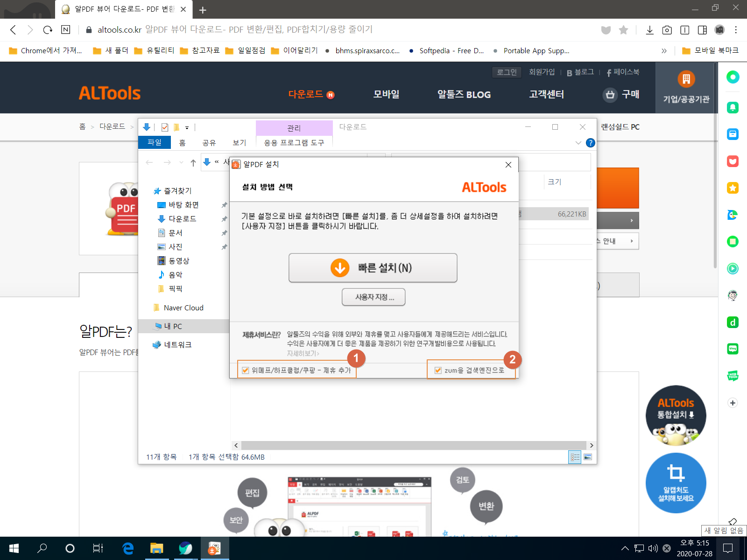Open the quick access toolbar dropdown
Image resolution: width=747 pixels, height=560 pixels.
187,127
